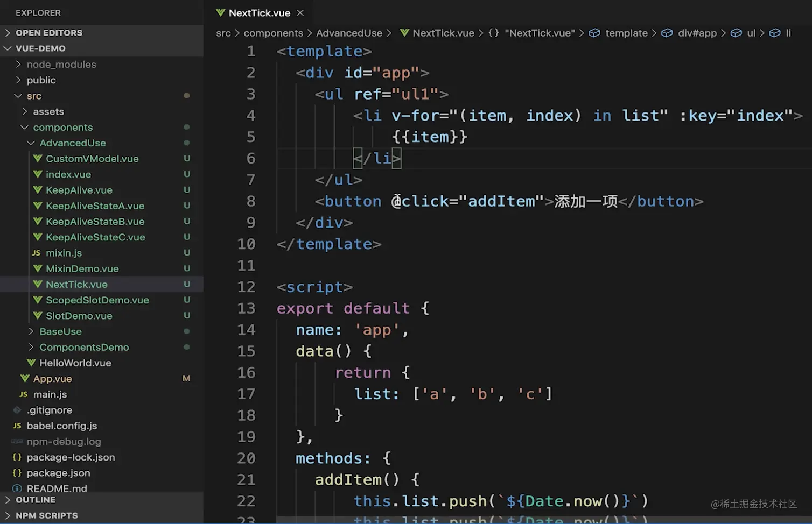Click the Vue icon in editor tab
812x524 pixels.
[220, 13]
